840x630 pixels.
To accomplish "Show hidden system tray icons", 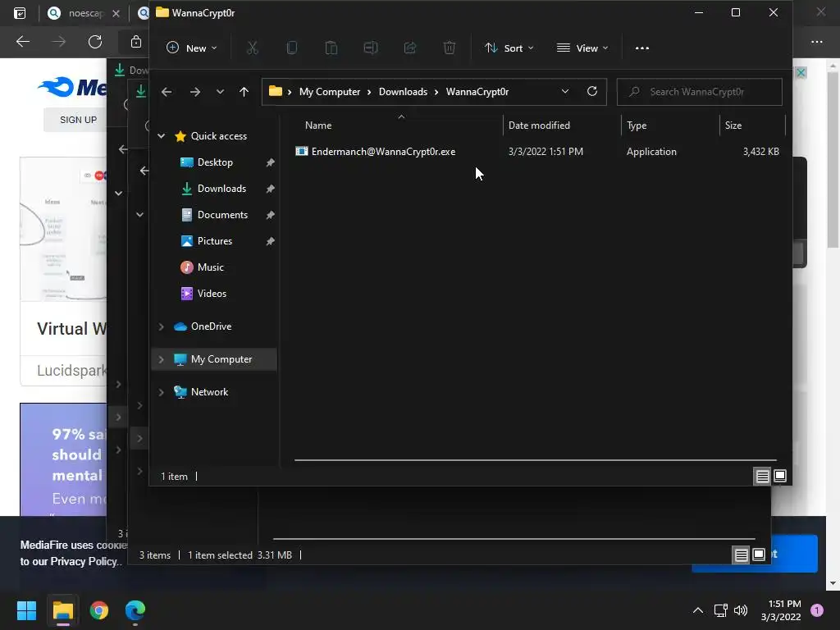I will point(697,610).
